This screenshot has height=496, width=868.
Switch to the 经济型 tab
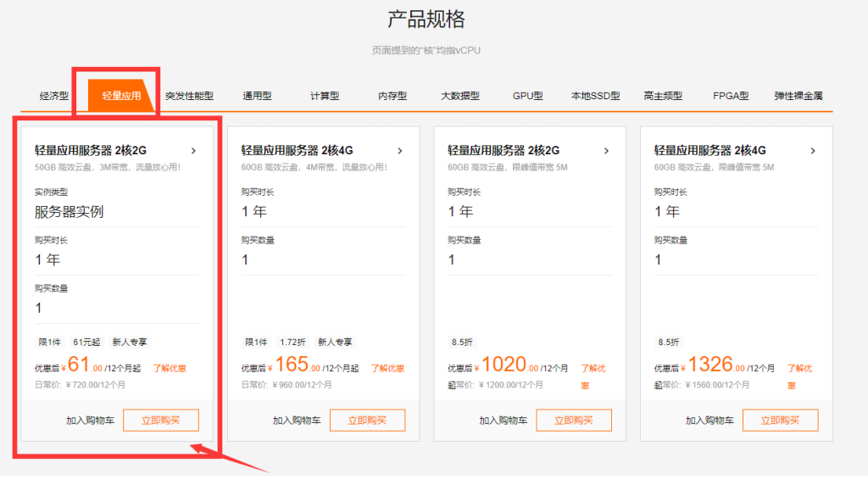point(54,96)
